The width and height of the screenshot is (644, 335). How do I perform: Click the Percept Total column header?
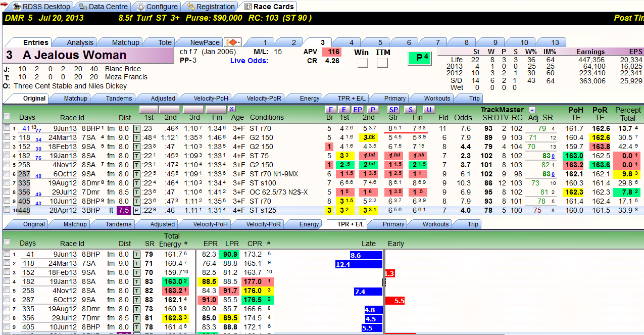[628, 114]
